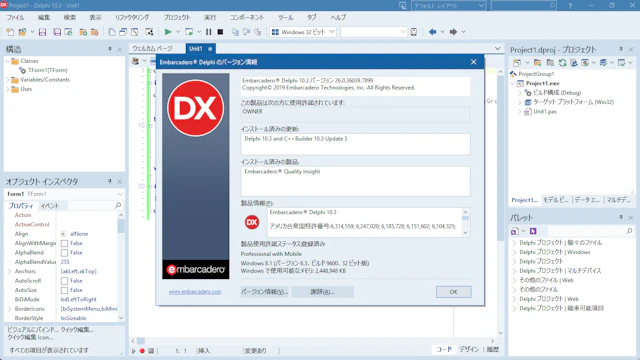Click the device preview icon next to empty combo
This screenshot has height=360, width=640.
pyautogui.click(x=414, y=32)
